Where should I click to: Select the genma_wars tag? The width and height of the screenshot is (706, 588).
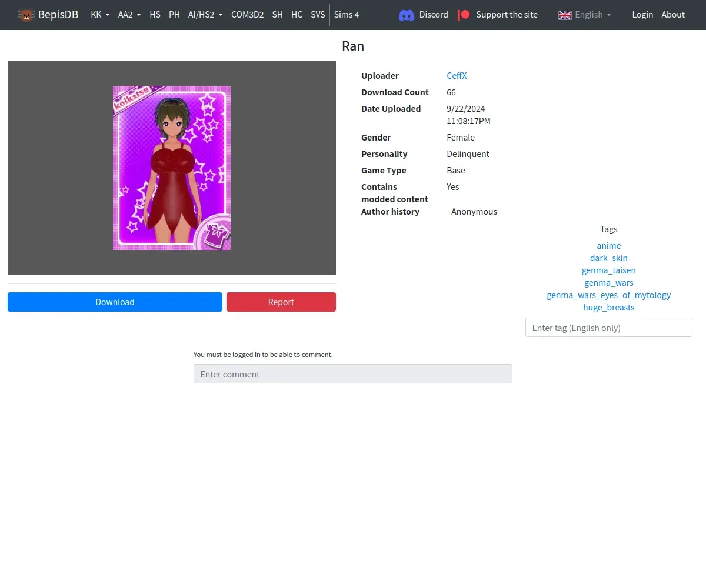[x=609, y=283]
